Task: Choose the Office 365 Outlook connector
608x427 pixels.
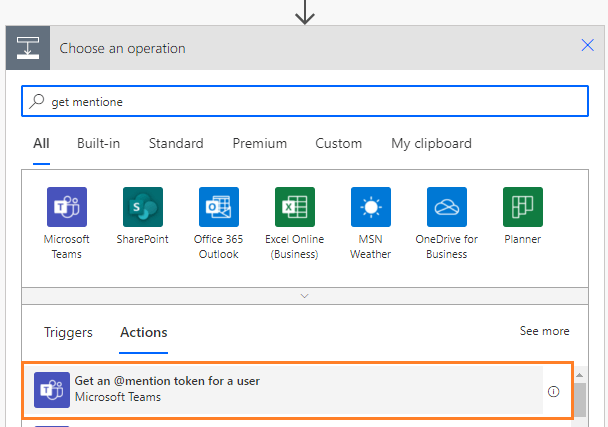Action: (x=219, y=207)
